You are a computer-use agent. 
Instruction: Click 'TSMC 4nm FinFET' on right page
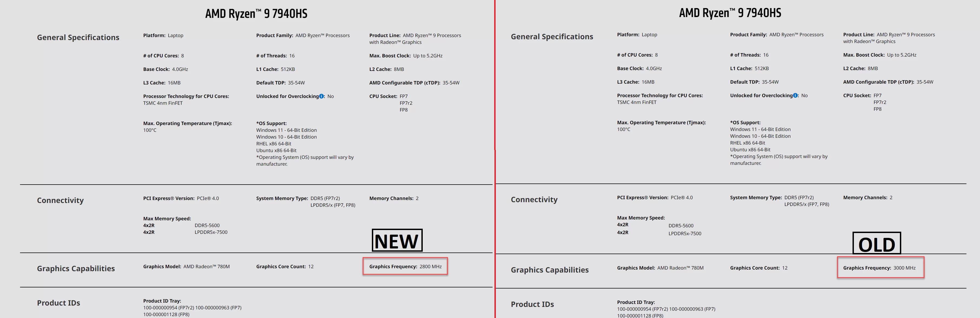(637, 102)
